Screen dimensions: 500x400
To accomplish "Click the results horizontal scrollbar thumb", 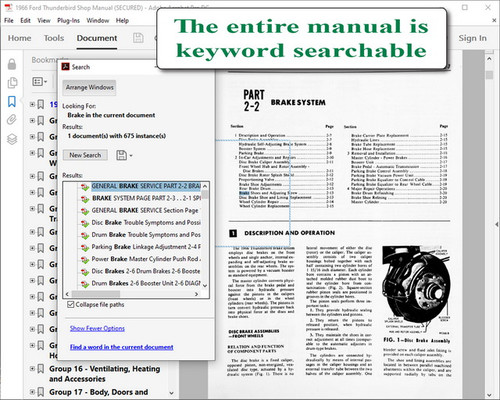I will [x=96, y=294].
